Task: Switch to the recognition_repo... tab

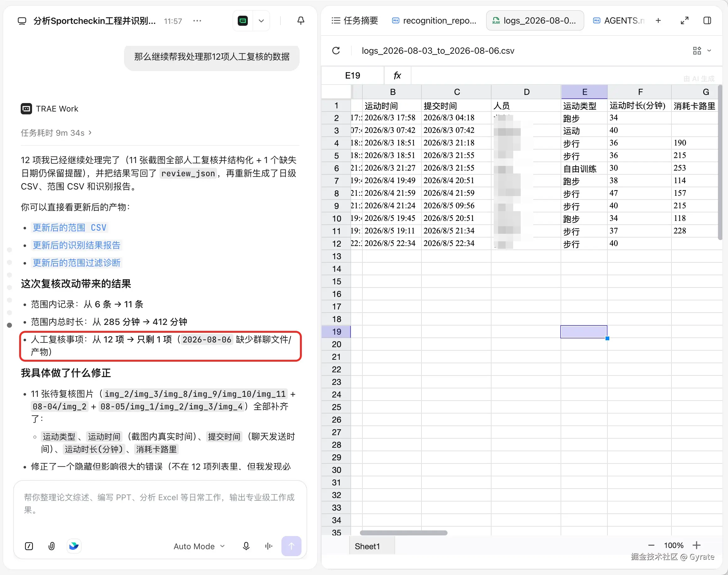Action: pyautogui.click(x=434, y=20)
